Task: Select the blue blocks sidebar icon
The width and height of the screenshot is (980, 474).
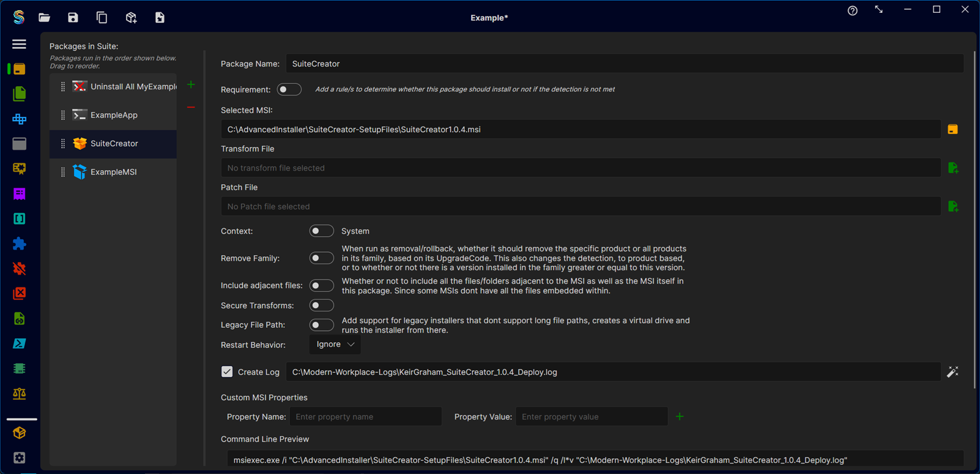Action: (19, 119)
